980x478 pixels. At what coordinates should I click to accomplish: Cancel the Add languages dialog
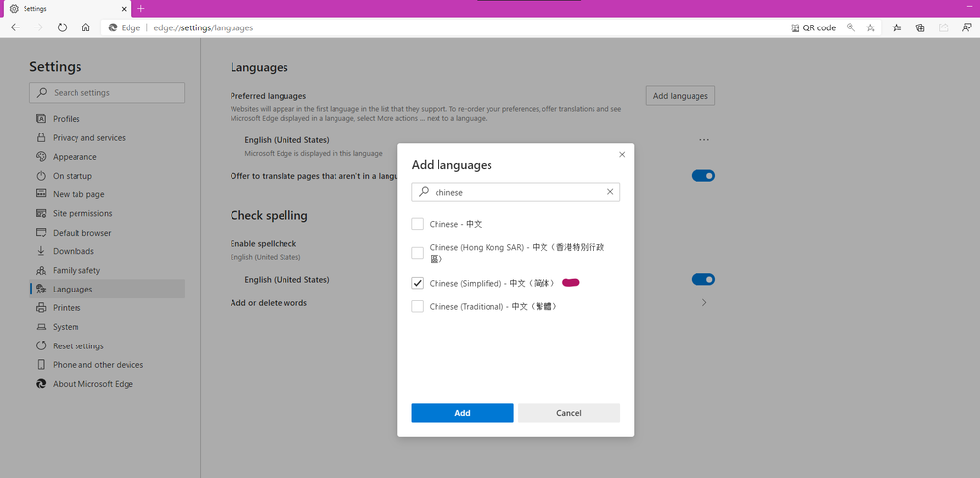coord(569,413)
